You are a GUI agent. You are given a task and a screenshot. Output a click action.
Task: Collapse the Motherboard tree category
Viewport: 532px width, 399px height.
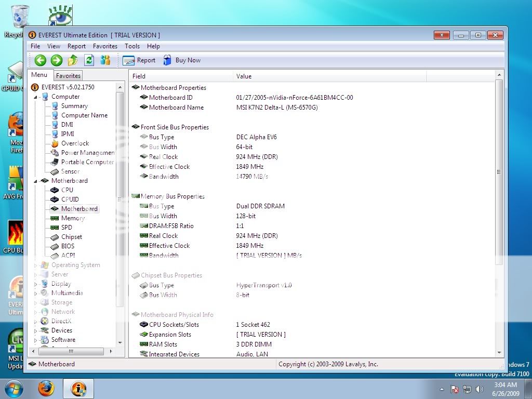click(36, 181)
